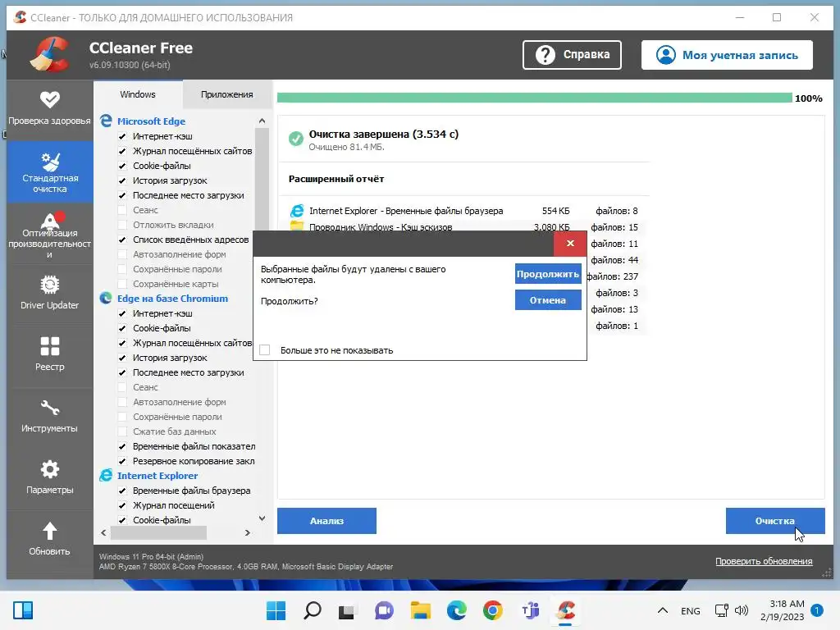Open the Registry grid icon
The height and width of the screenshot is (630, 840).
(x=50, y=346)
